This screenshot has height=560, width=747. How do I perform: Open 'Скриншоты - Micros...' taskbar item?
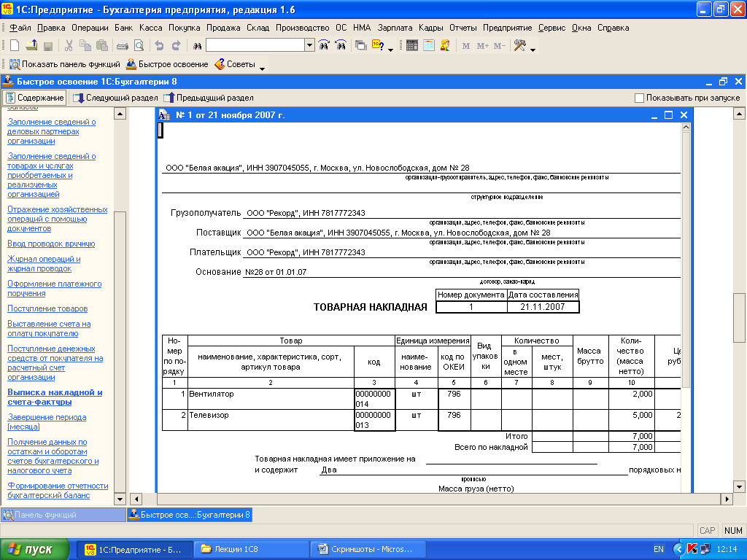(x=368, y=550)
